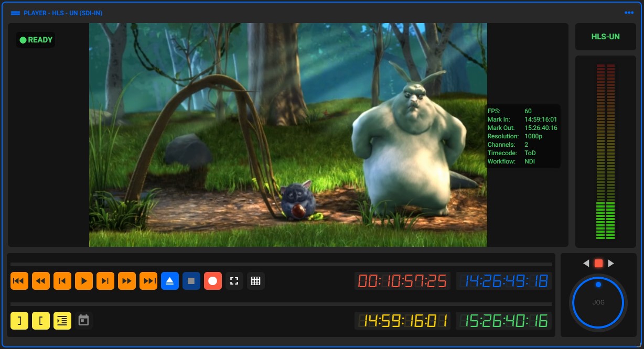Click the blue Eject button
Screen dimensions: 644x349
coord(170,281)
